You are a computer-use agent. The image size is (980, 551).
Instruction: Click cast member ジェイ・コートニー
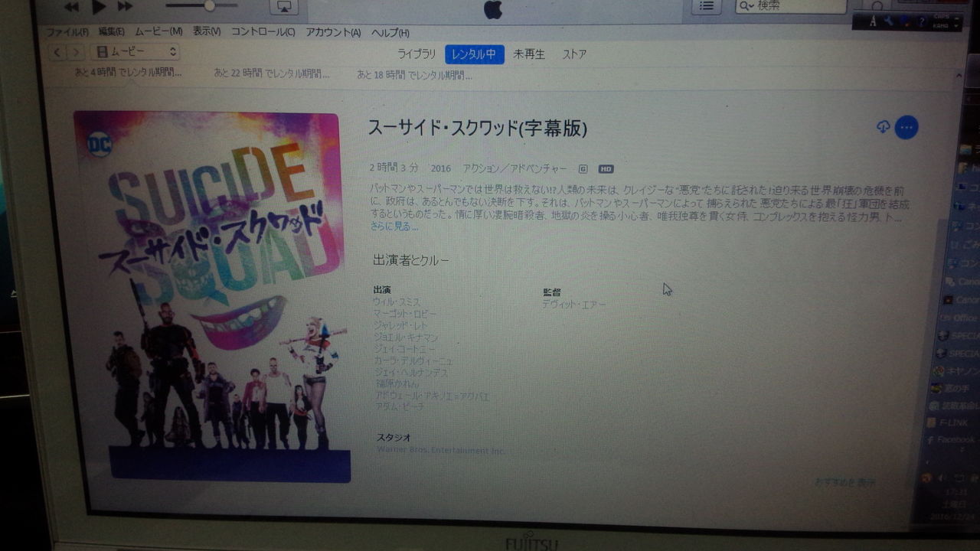[x=406, y=349]
